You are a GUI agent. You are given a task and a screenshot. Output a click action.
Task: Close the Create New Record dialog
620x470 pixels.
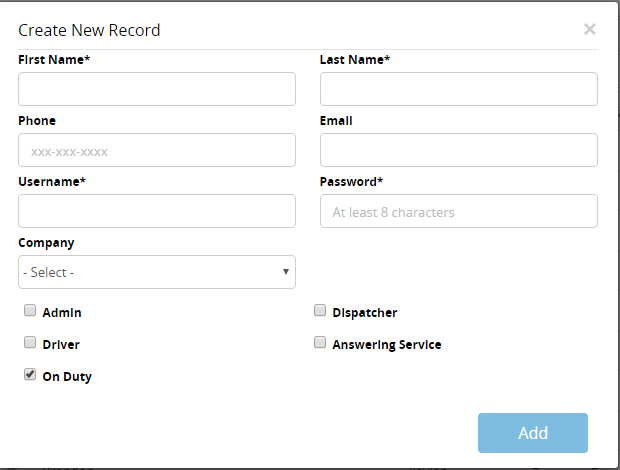click(x=590, y=29)
